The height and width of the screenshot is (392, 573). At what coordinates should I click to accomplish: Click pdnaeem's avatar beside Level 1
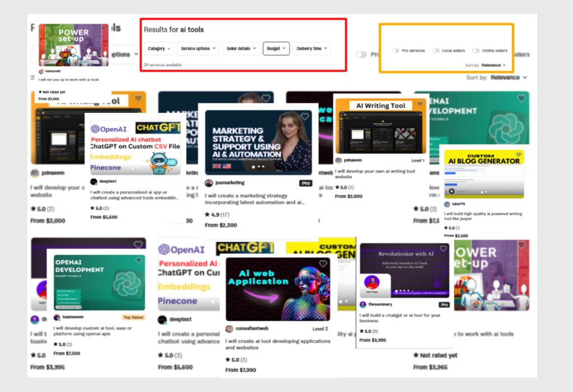[x=339, y=160]
